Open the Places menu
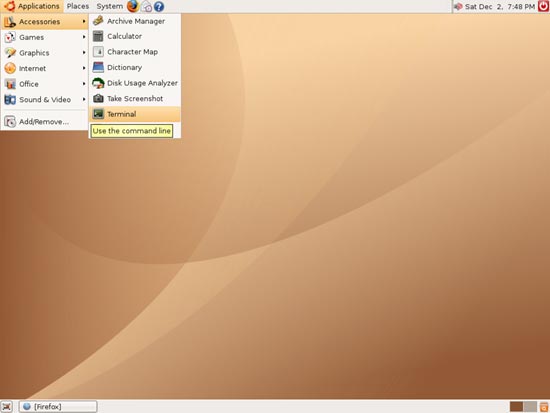The width and height of the screenshot is (550, 413). click(78, 6)
